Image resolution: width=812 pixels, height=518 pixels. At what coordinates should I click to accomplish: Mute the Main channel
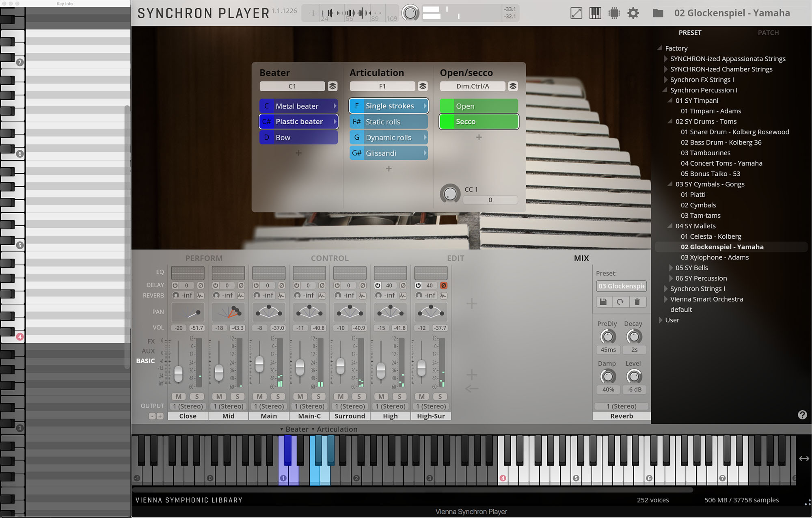[260, 396]
